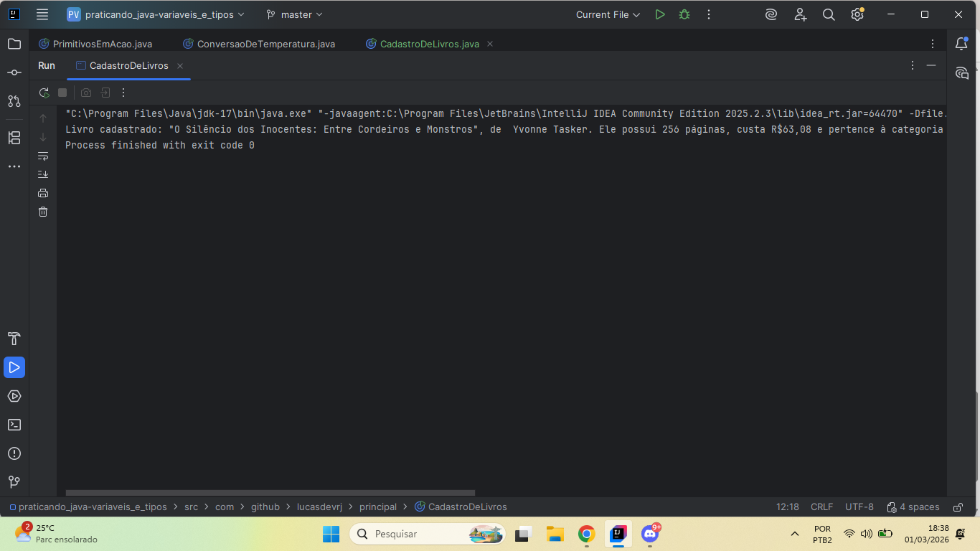Click the lucasdevrj breadcrumb
This screenshot has height=551, width=980.
[x=319, y=507]
